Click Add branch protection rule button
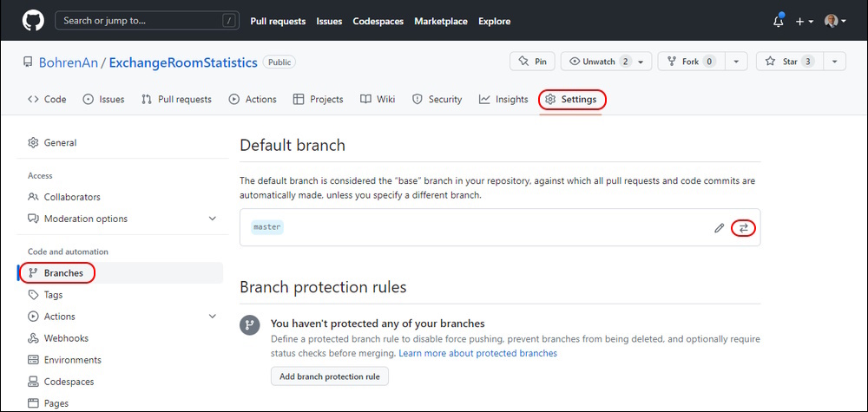The image size is (868, 412). pyautogui.click(x=330, y=376)
